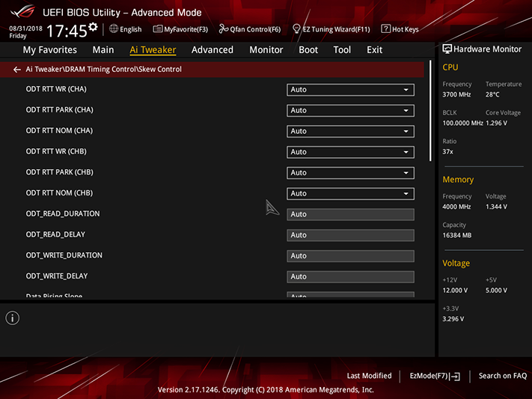The width and height of the screenshot is (532, 399).
Task: Open the ODT RTT WR (CHB) dropdown
Action: click(350, 152)
